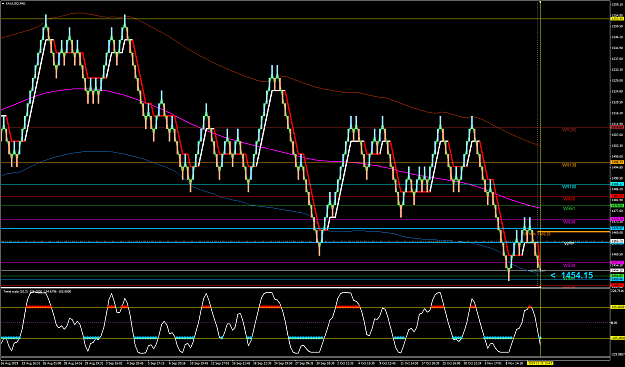Click the yellow price tag at the top of price axis
Image resolution: width=625 pixels, height=367 pixels.
point(617,19)
